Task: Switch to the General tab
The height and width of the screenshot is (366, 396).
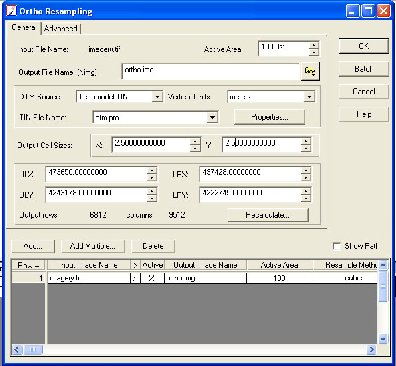Action: (x=23, y=28)
